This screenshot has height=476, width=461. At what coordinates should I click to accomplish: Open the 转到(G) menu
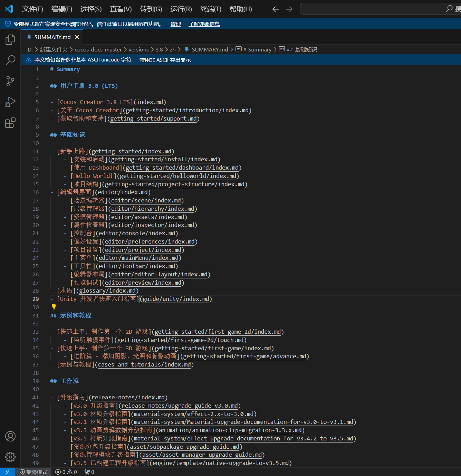coord(151,9)
